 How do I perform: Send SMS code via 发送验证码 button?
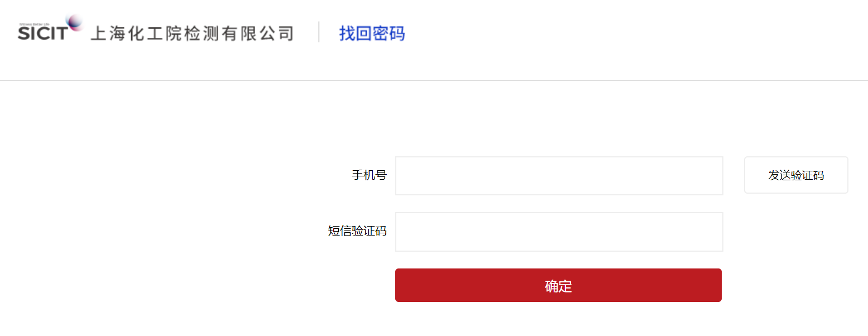796,175
